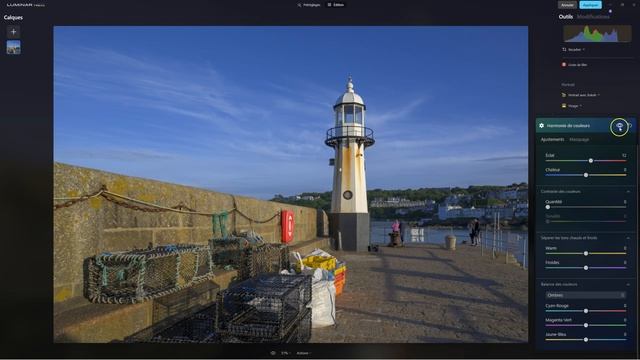Reset Harmonie de couleurs with the arrow icon
The height and width of the screenshot is (360, 640).
point(631,126)
